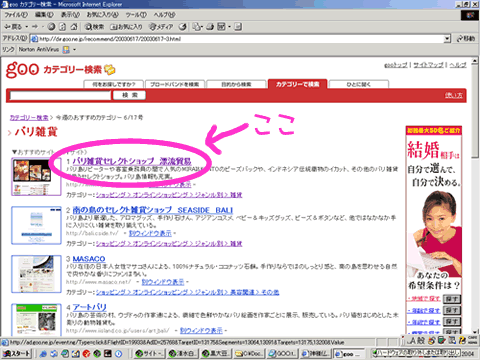
Task: Click the Forward arrow in toolbar
Action: point(35,27)
